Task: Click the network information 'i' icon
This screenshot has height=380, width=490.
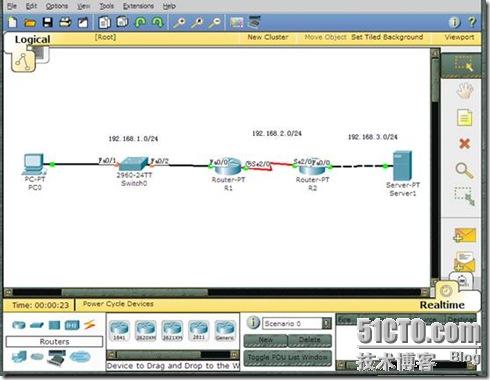Action: point(454,22)
